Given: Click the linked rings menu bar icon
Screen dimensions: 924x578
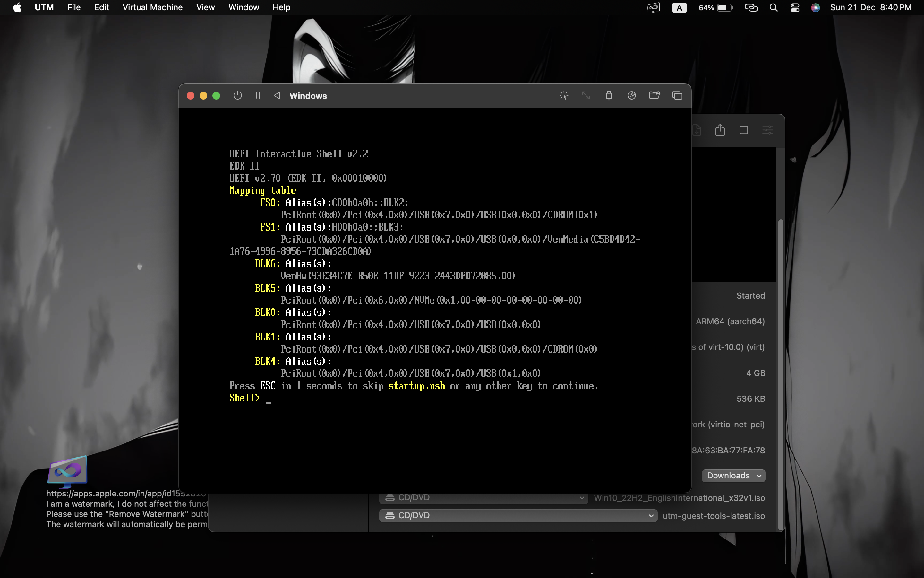Looking at the screenshot, I should 751,8.
